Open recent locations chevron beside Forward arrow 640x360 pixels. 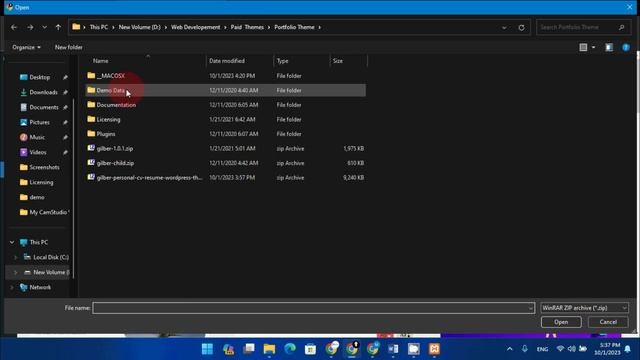coord(44,27)
